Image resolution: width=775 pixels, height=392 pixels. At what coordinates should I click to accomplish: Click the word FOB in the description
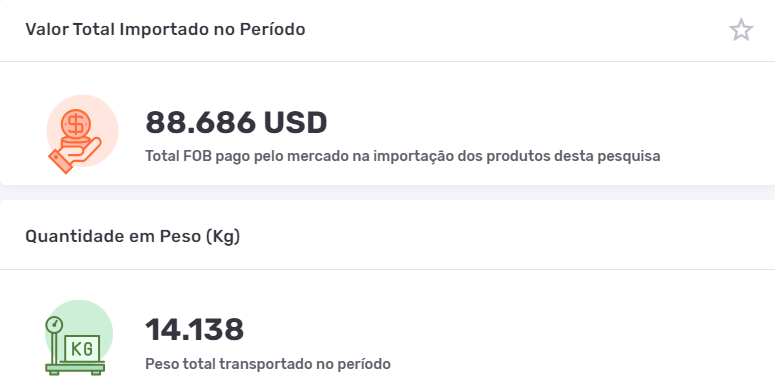coord(197,156)
